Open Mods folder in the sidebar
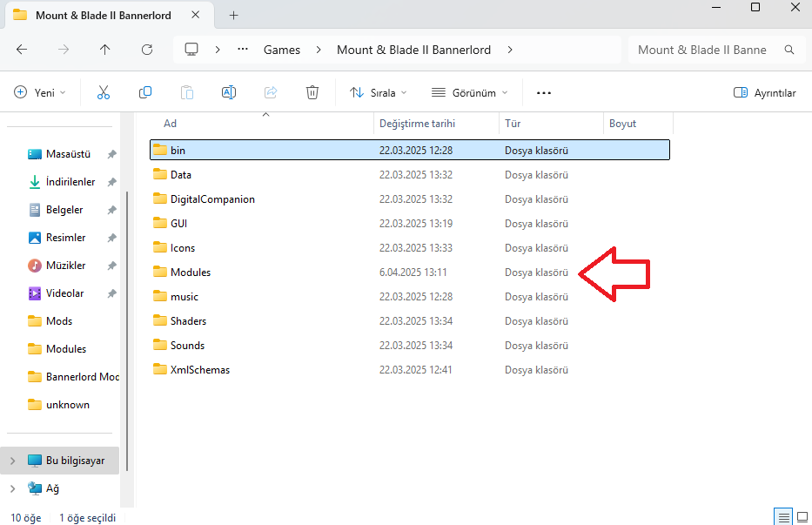 tap(59, 321)
